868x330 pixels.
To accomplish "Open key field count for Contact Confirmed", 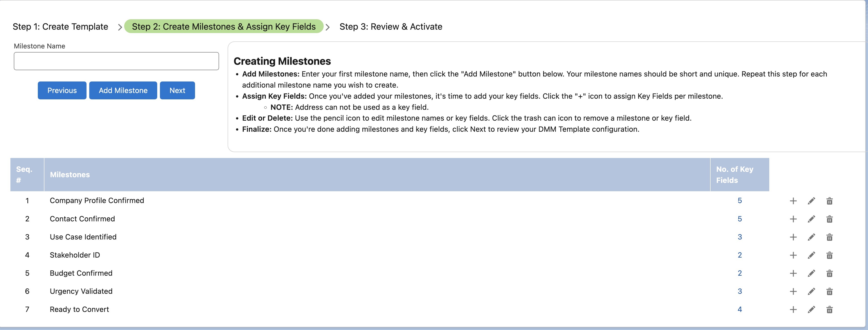I will coord(740,219).
